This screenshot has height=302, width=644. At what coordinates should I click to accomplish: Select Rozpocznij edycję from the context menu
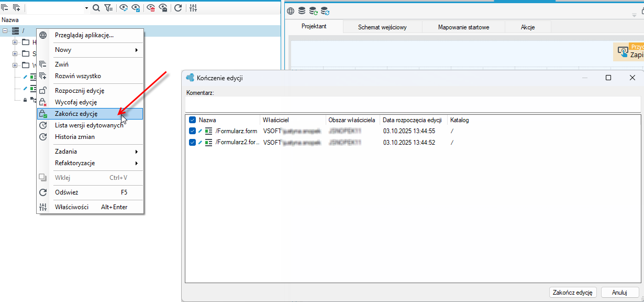[x=90, y=91]
